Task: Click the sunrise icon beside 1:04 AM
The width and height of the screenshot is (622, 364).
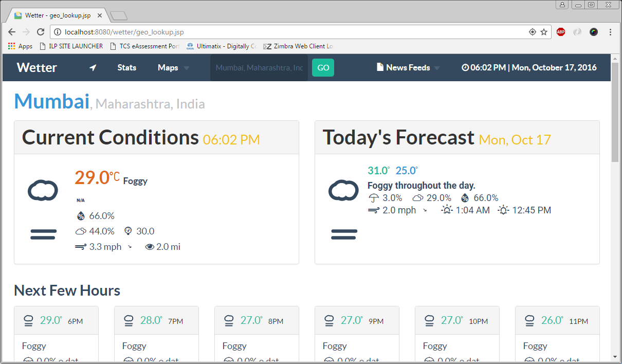Action: tap(447, 209)
